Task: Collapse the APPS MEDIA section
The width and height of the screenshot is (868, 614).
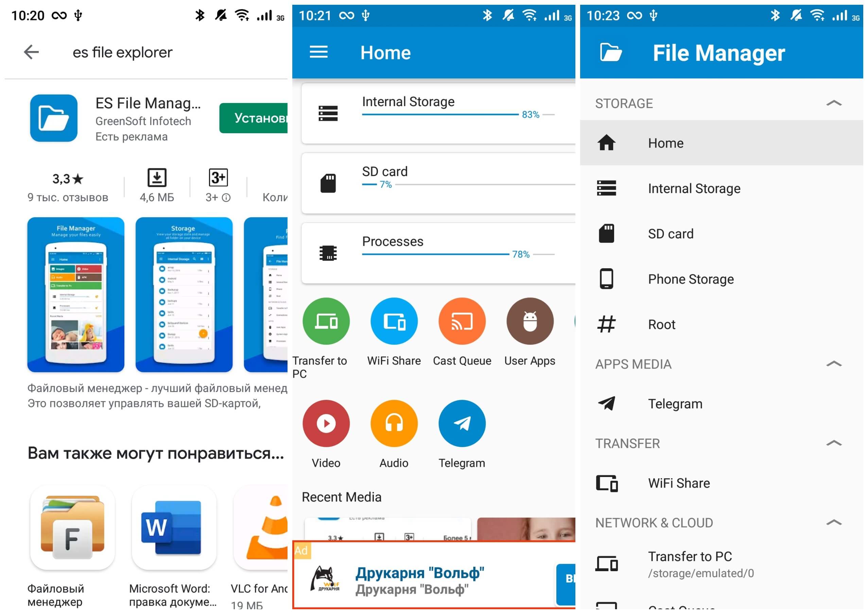Action: click(834, 364)
